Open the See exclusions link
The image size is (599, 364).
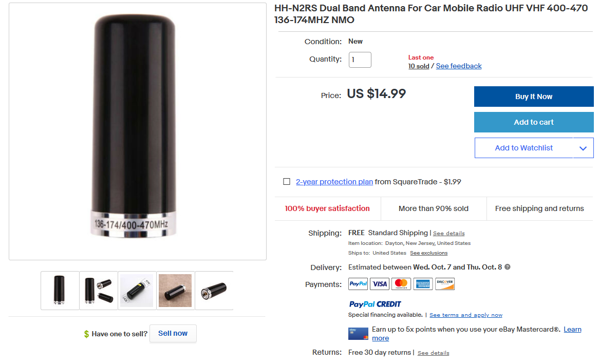click(x=428, y=253)
